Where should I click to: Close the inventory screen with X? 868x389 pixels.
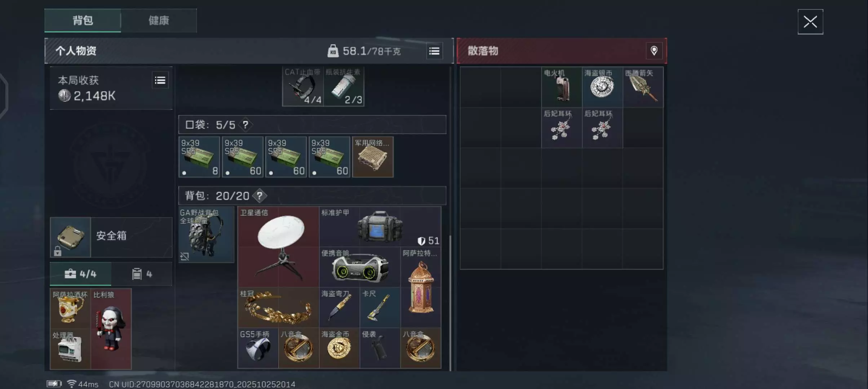point(810,22)
